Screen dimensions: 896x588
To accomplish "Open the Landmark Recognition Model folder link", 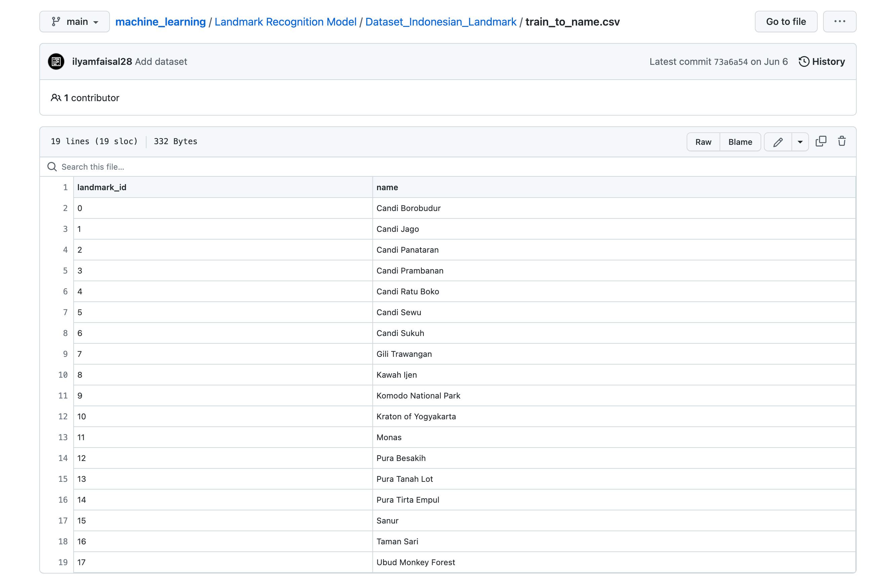I will (x=285, y=22).
